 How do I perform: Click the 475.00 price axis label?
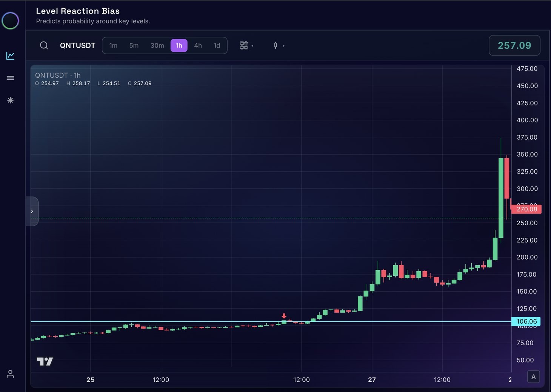[x=527, y=69]
